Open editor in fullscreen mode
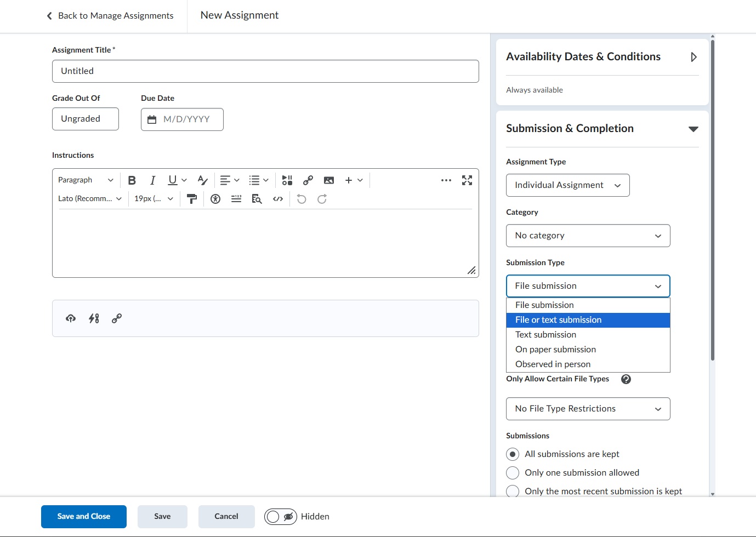The width and height of the screenshot is (756, 537). pos(467,180)
